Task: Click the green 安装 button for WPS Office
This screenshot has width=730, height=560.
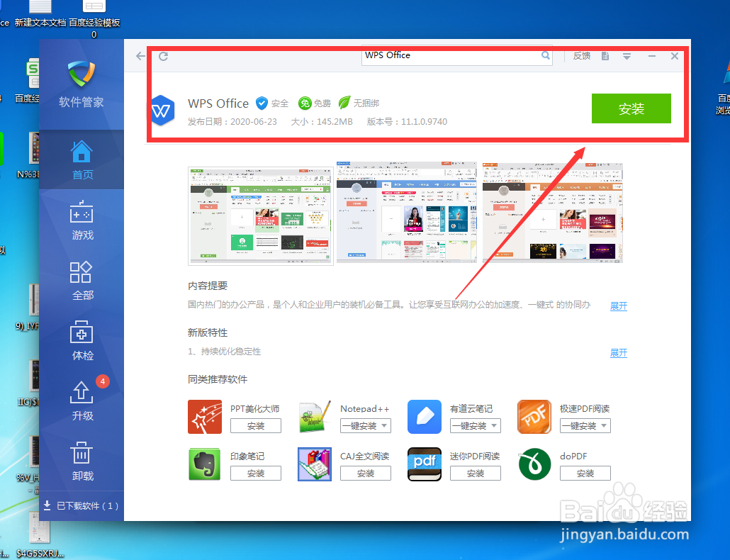Action: click(631, 108)
